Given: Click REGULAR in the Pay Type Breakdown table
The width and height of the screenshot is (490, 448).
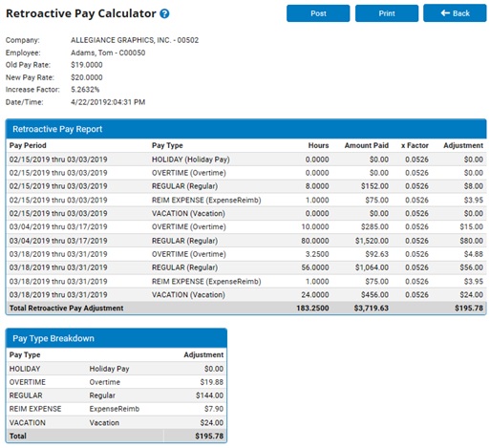Looking at the screenshot, I should (x=26, y=395).
